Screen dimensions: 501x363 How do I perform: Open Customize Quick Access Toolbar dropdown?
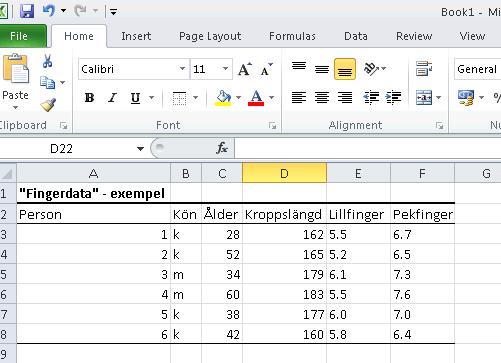pos(113,12)
